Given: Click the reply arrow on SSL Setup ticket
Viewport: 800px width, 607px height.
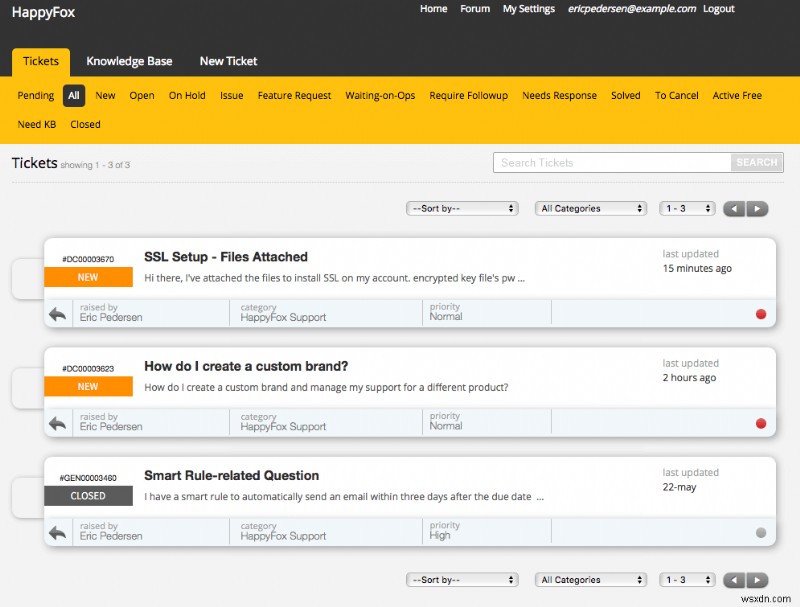Looking at the screenshot, I should [57, 313].
